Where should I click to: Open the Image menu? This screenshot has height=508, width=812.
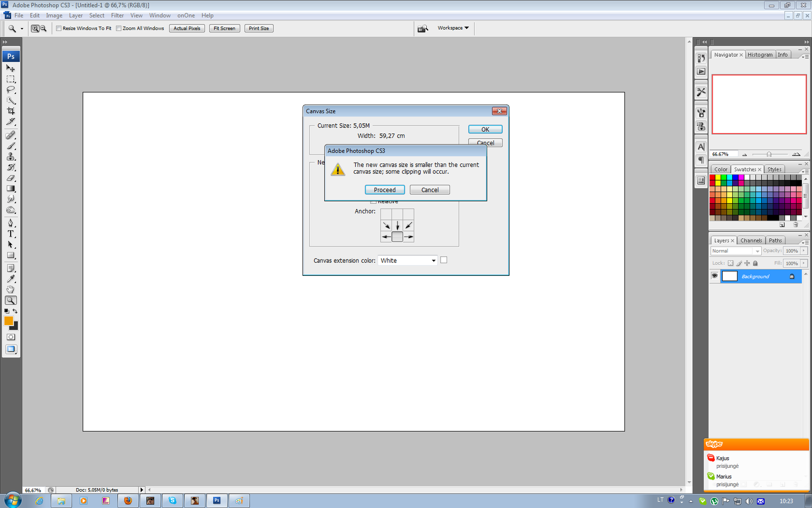54,15
